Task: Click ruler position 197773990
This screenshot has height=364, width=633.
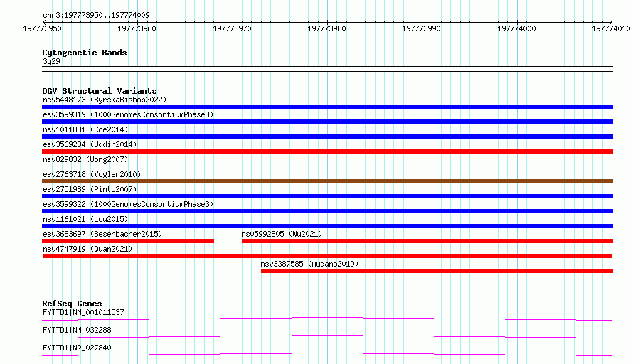Action: pos(422,28)
